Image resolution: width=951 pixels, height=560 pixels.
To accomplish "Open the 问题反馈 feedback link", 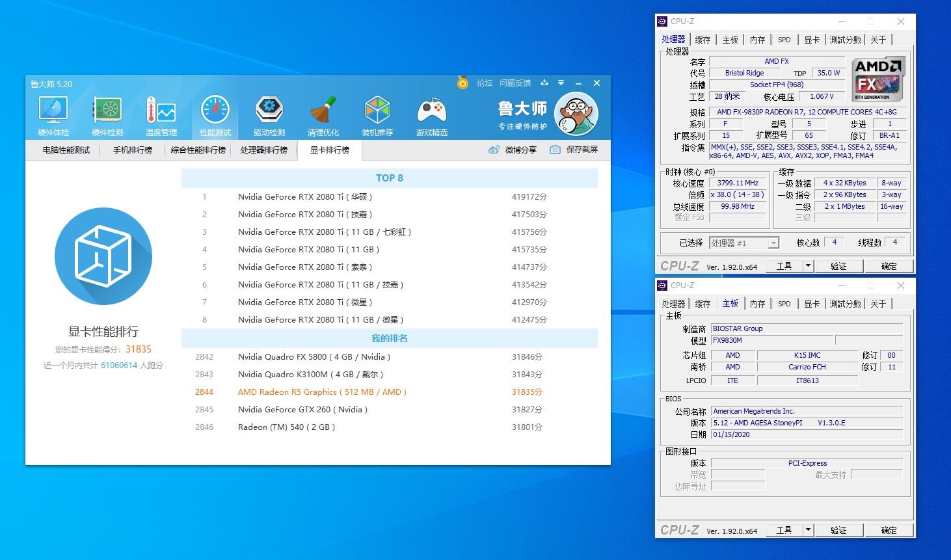I will (x=515, y=83).
